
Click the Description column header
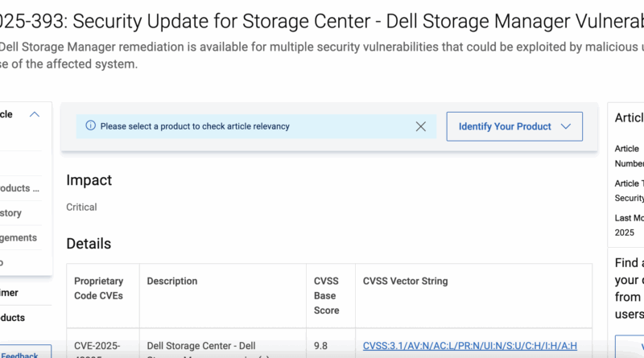coord(172,281)
